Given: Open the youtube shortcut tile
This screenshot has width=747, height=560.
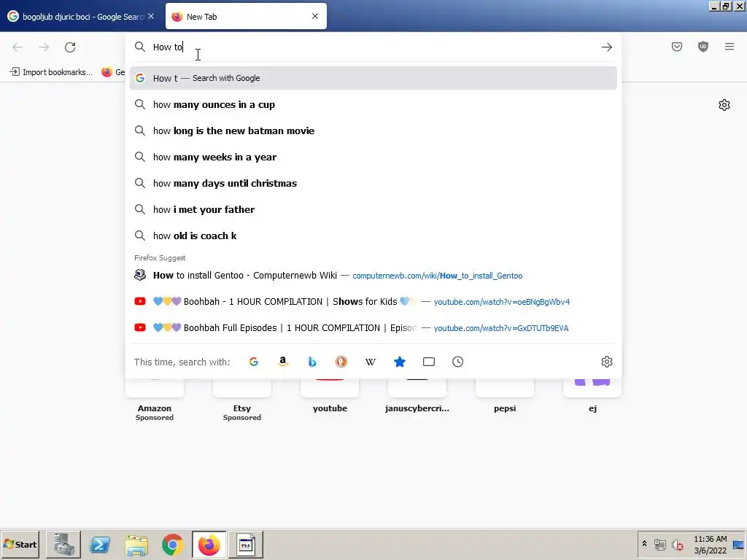Looking at the screenshot, I should click(x=330, y=396).
